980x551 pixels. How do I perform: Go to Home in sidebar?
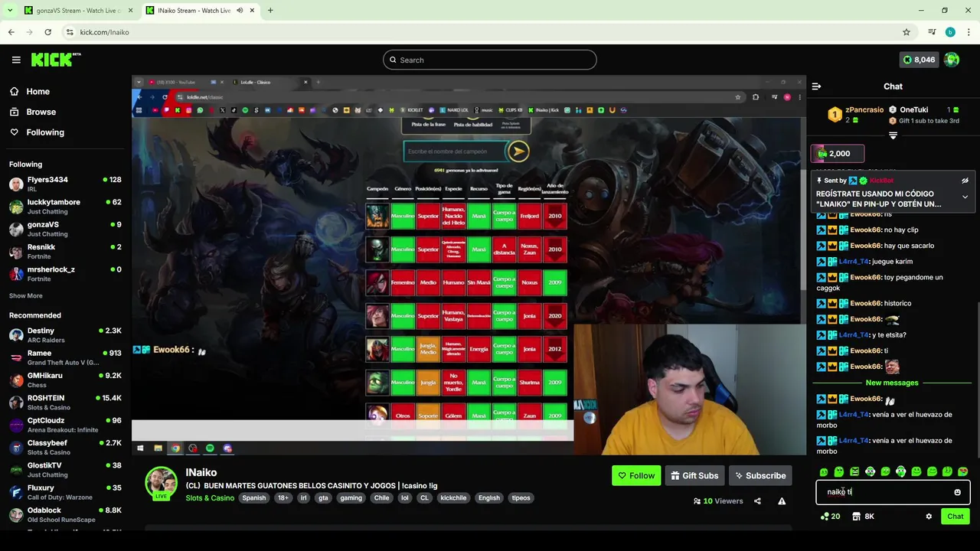(x=38, y=91)
